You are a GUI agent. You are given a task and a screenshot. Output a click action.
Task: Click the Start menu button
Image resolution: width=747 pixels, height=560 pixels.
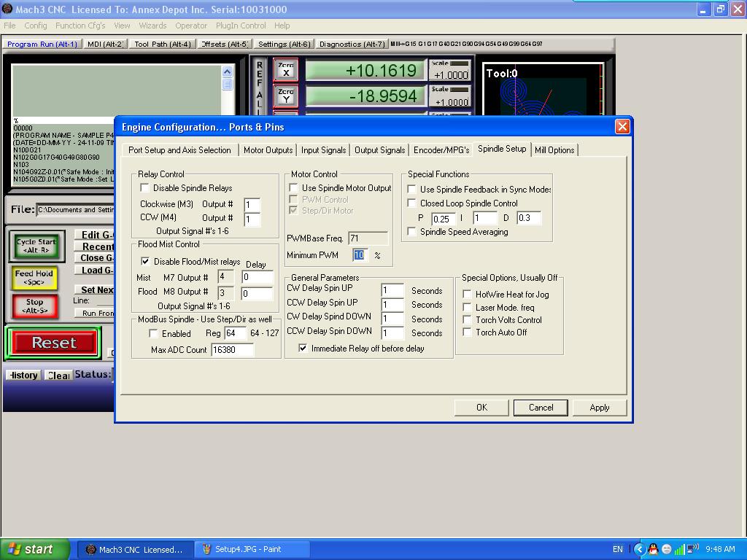[x=35, y=549]
